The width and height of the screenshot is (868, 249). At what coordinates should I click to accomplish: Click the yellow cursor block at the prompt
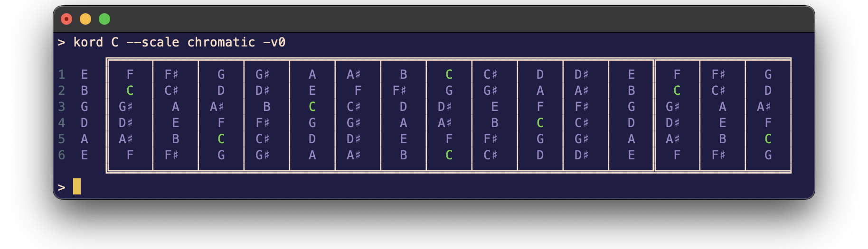[77, 186]
